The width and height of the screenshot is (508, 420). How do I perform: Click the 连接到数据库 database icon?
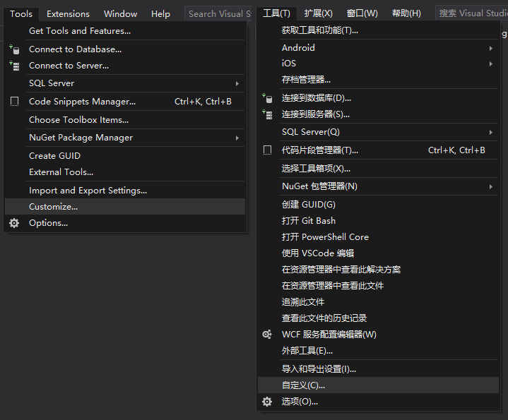[267, 98]
